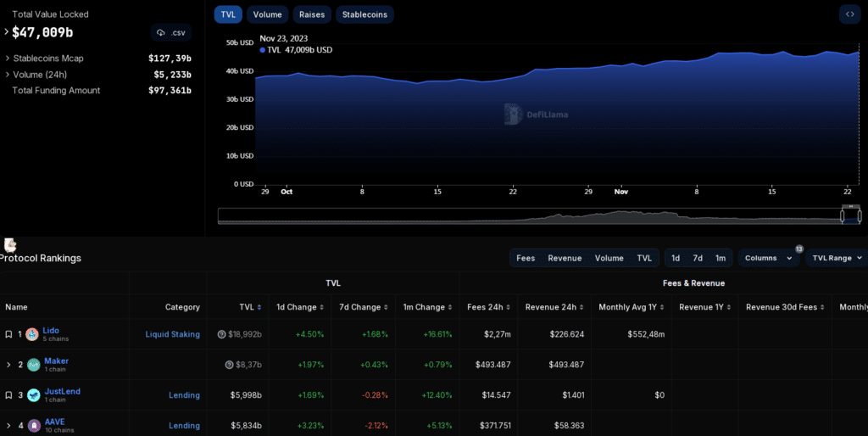Viewport: 868px width, 436px height.
Task: Click JustLend's -0.28% 7d change cell
Action: (x=375, y=395)
